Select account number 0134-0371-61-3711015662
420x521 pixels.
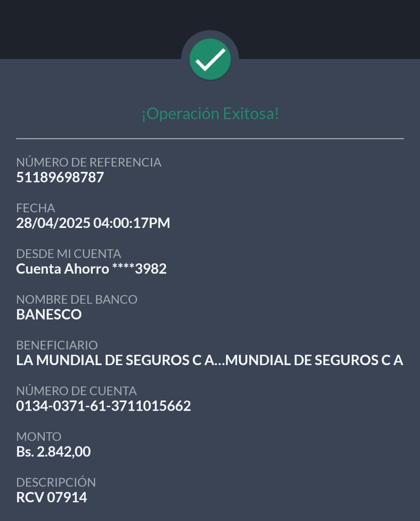pyautogui.click(x=103, y=406)
